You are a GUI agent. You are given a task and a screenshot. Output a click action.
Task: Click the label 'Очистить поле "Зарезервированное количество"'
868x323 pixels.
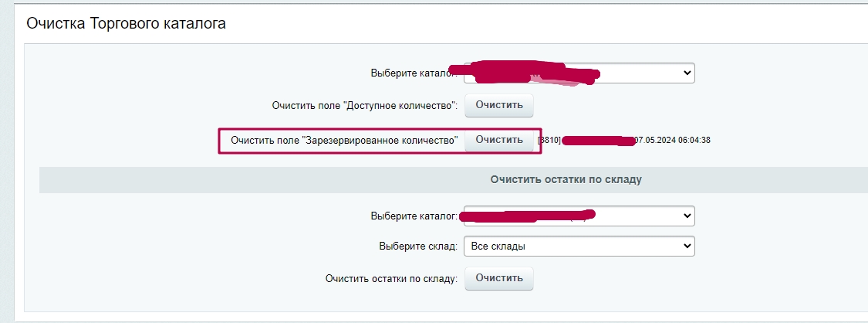344,141
